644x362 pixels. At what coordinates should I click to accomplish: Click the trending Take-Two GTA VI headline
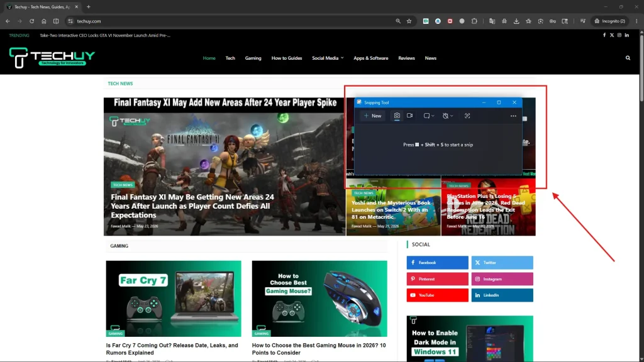105,35
